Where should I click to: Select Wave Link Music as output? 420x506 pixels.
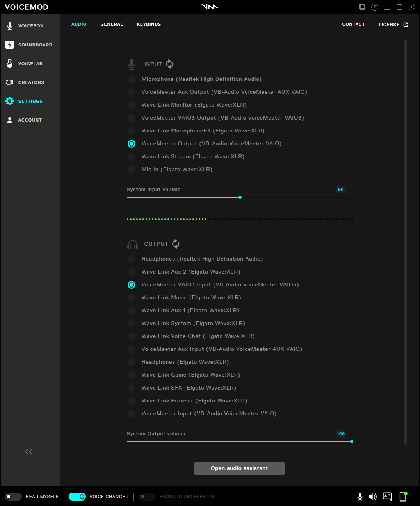coord(184,298)
